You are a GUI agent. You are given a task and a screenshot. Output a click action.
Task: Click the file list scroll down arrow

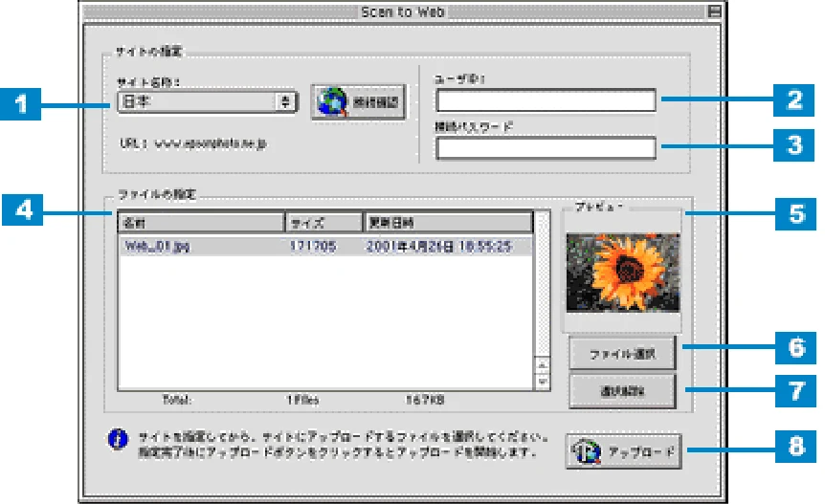point(543,382)
